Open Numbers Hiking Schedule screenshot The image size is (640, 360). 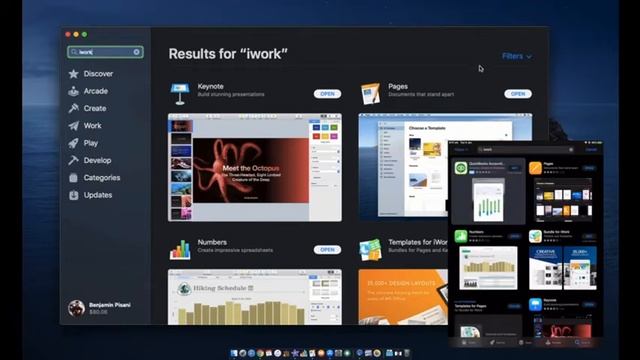coord(255,297)
